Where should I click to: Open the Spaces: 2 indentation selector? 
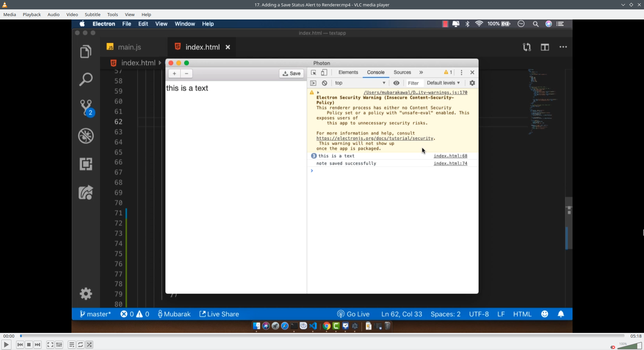point(445,314)
